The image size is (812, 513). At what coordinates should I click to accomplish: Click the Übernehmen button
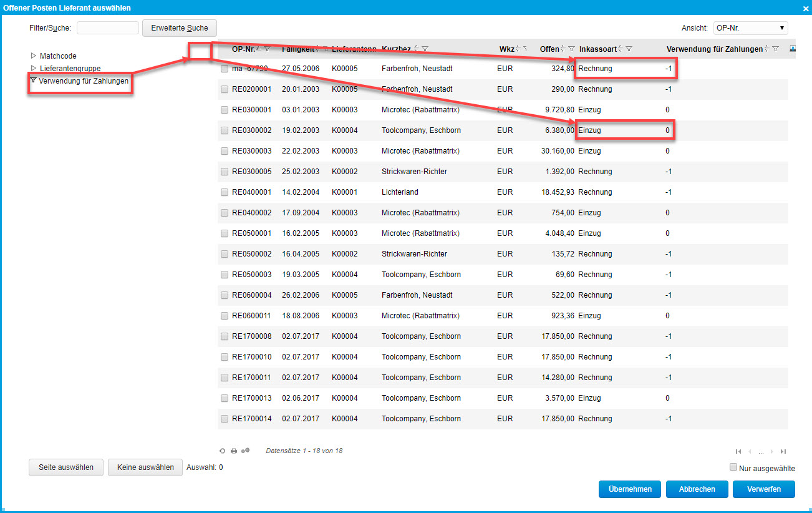tap(629, 489)
